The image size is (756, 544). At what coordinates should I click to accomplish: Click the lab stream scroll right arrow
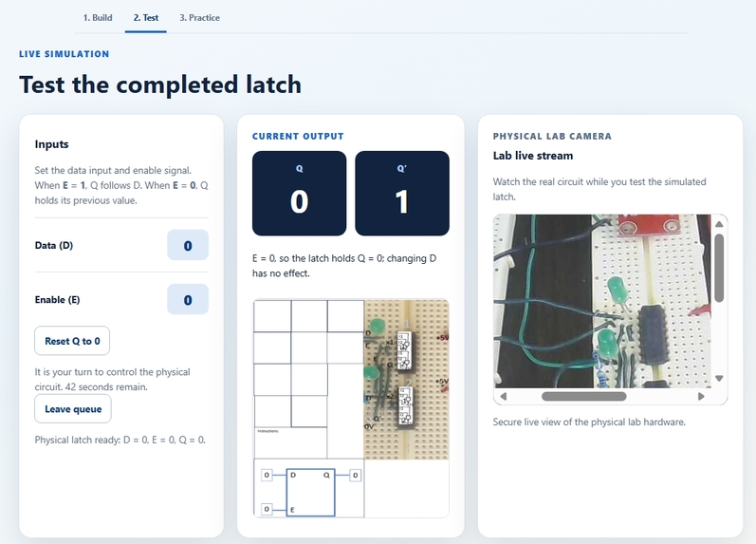[x=701, y=396]
